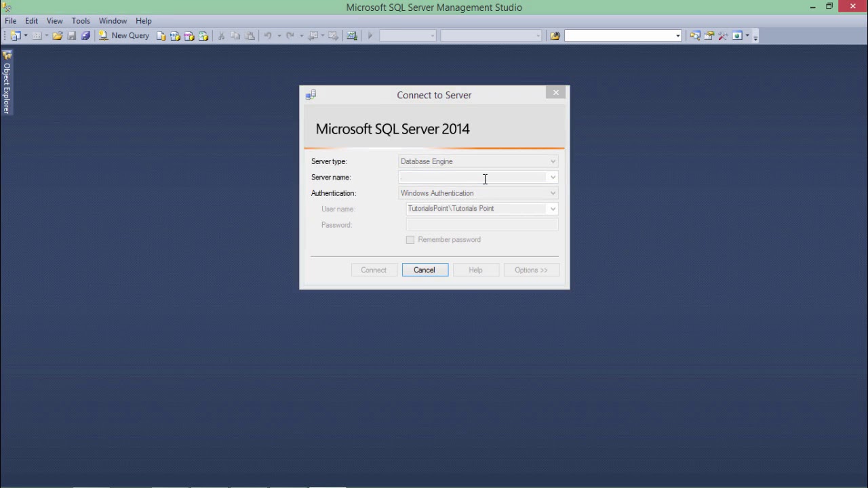Click the Database Engine Query icon
The image size is (868, 488).
[161, 36]
